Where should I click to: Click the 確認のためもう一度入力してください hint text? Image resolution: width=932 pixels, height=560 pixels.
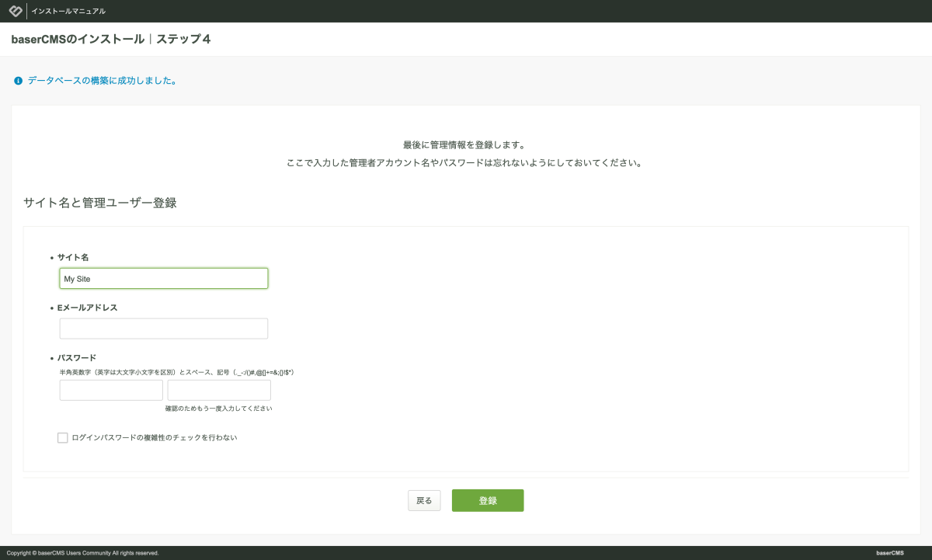tap(218, 409)
